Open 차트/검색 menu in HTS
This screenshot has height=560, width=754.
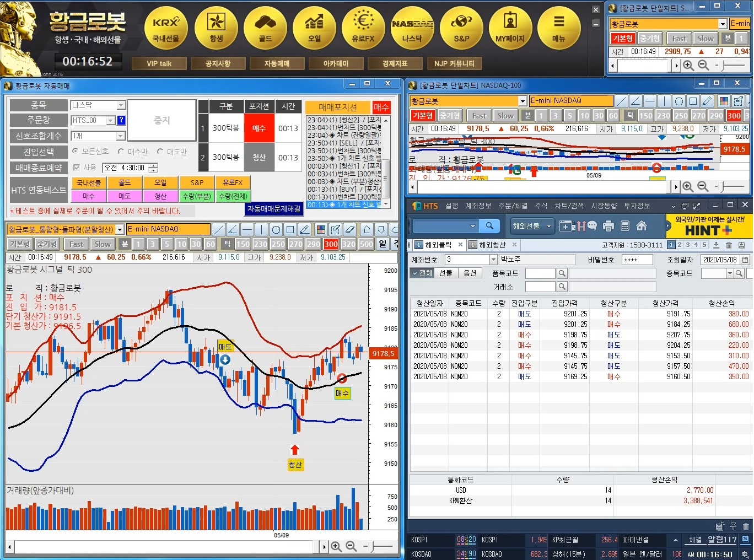click(x=569, y=206)
